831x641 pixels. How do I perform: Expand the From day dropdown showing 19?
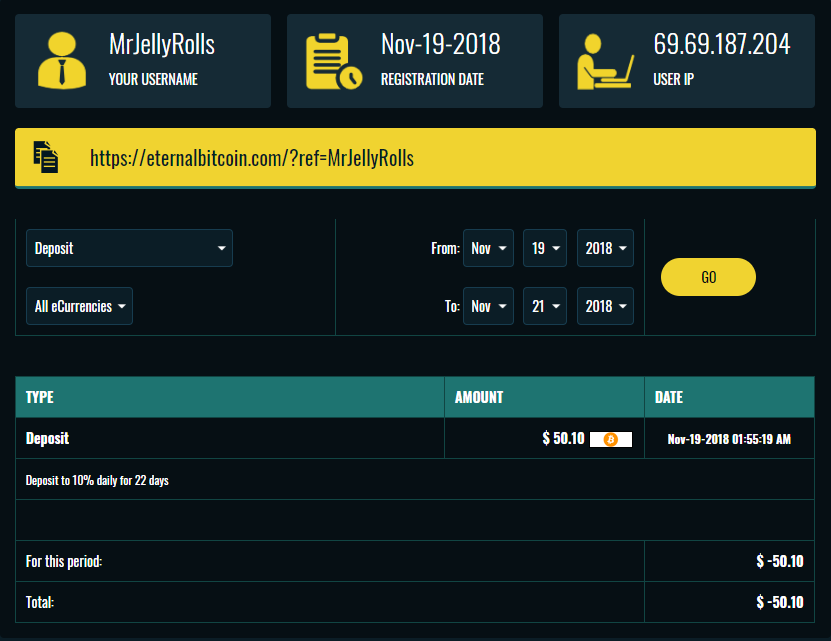click(x=545, y=248)
